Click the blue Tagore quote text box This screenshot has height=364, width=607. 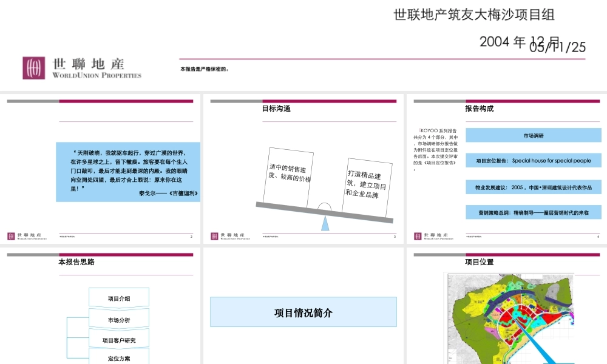click(128, 172)
